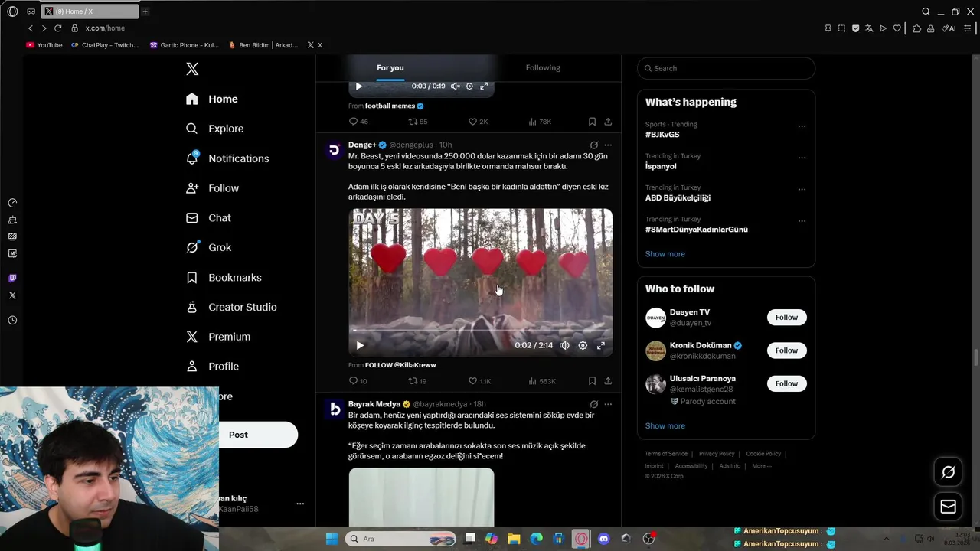Click the Search input field
This screenshot has width=980, height=551.
tap(726, 68)
